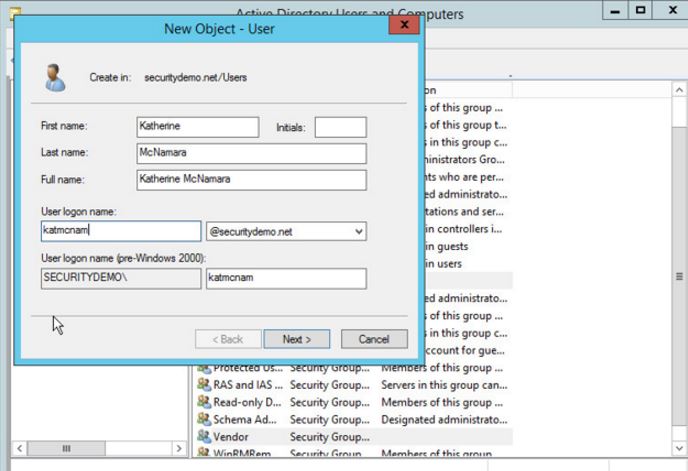
Task: Click the user avatar icon in dialog
Action: pos(55,78)
